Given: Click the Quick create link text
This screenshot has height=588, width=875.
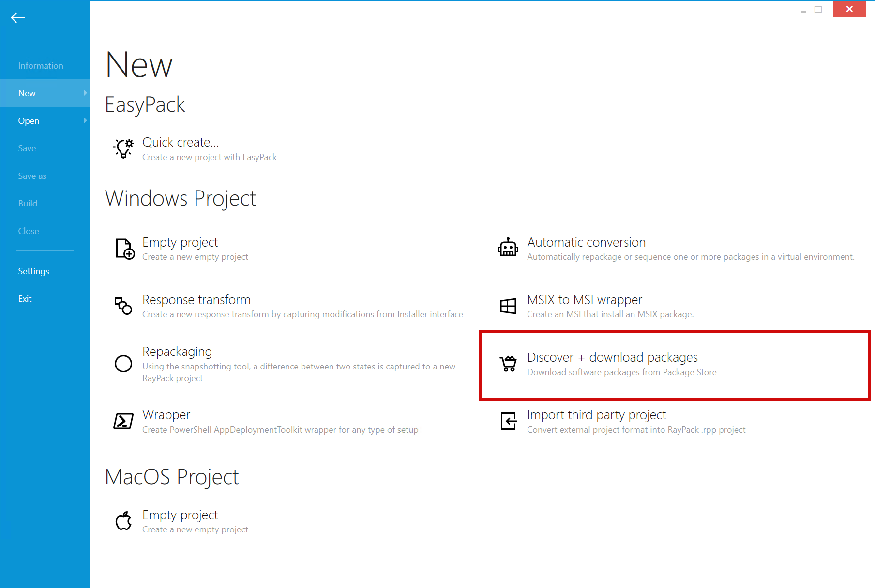Looking at the screenshot, I should click(x=180, y=142).
